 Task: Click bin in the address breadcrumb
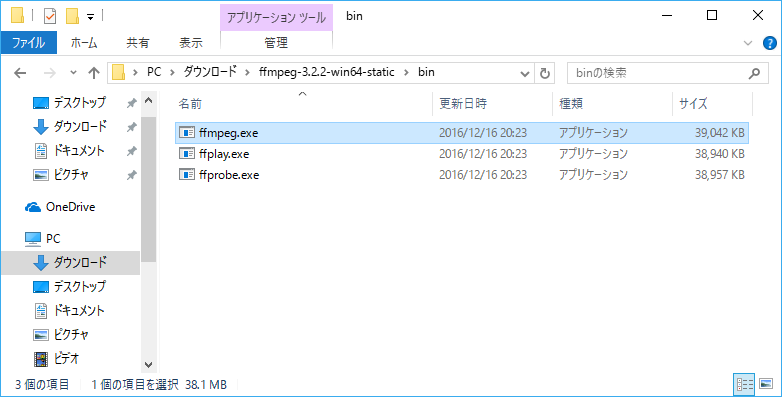[426, 72]
